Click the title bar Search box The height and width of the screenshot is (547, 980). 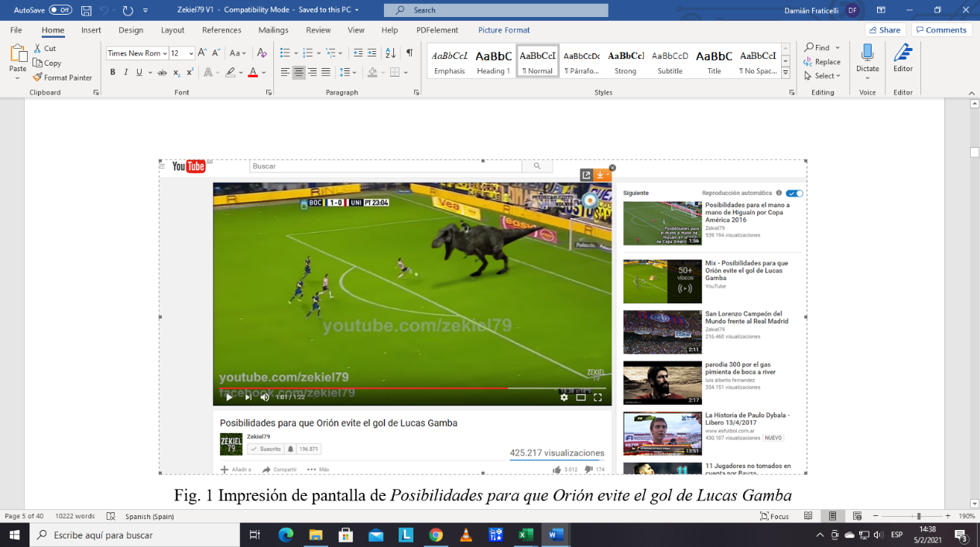click(x=497, y=10)
